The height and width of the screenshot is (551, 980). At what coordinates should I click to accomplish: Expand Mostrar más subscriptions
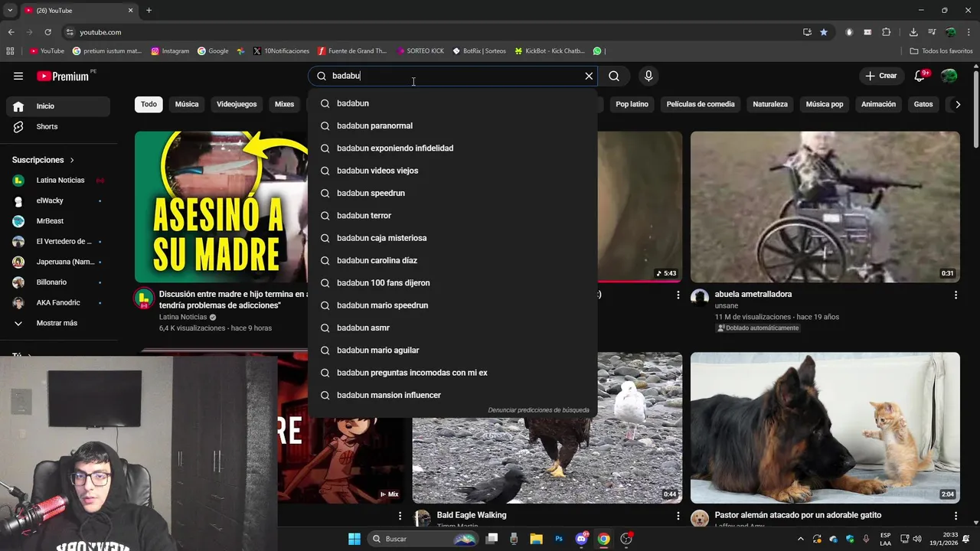click(x=58, y=323)
